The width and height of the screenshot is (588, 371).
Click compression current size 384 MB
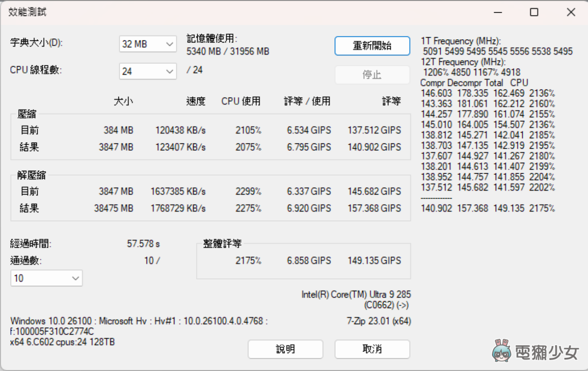click(118, 130)
